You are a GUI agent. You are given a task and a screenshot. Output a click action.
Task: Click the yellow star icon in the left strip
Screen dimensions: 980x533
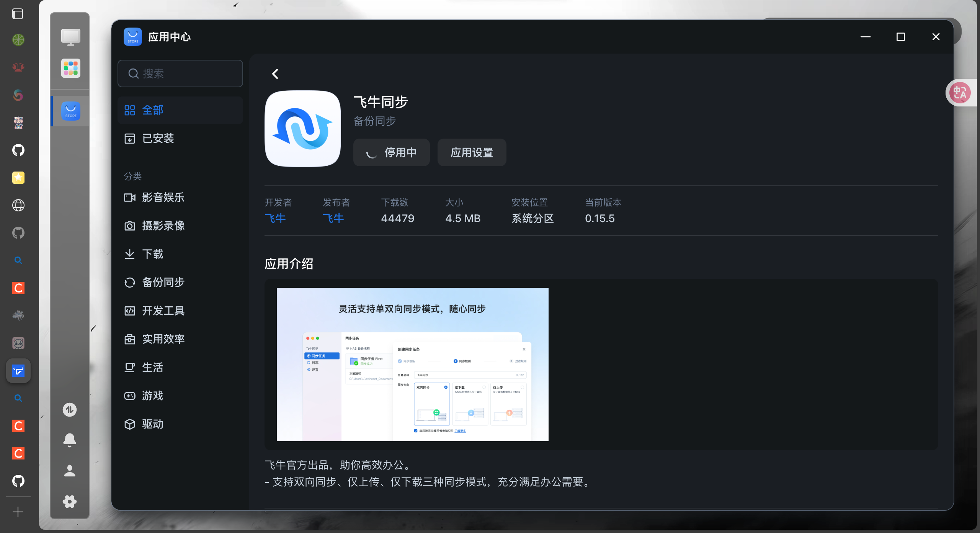(18, 178)
